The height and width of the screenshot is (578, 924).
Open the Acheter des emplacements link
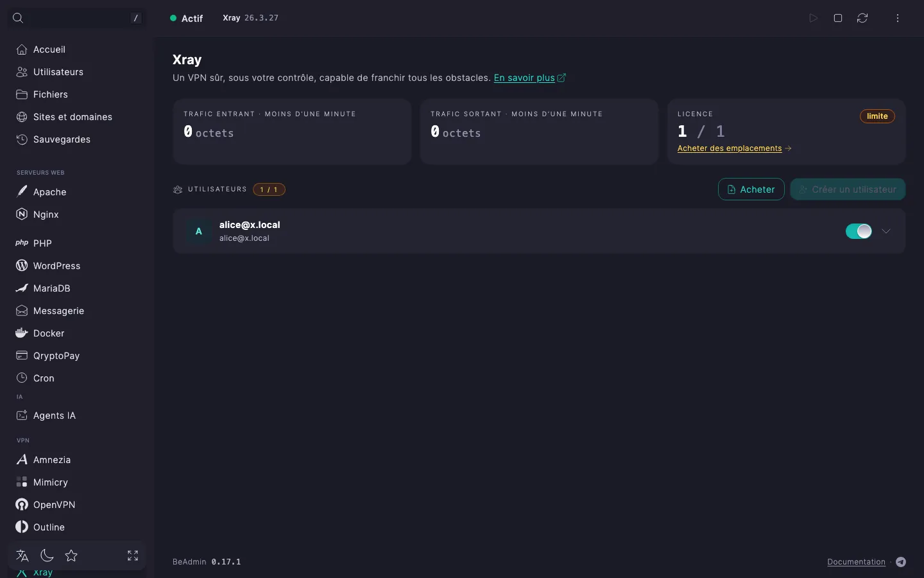click(734, 148)
